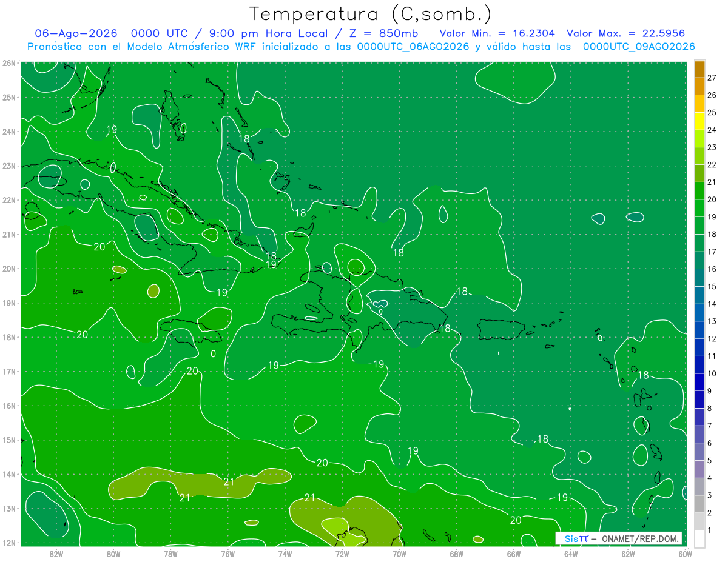Click the light gray legend band between 1 and 2
Screen dimensions: 728x562
click(x=699, y=521)
